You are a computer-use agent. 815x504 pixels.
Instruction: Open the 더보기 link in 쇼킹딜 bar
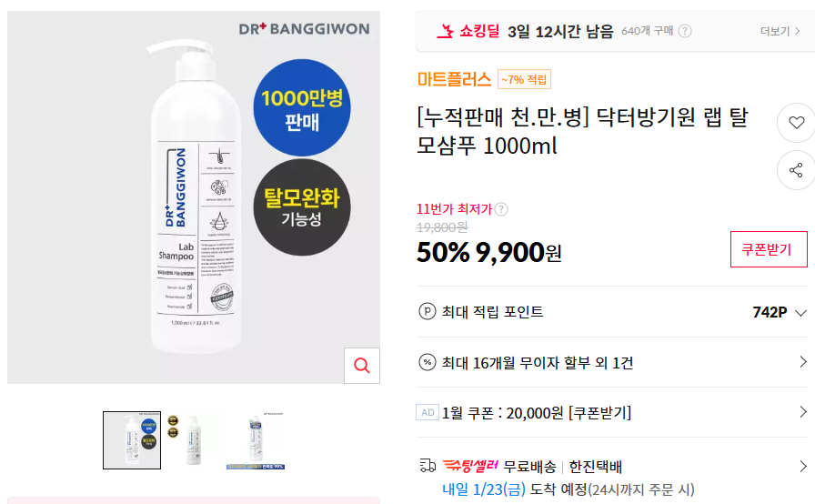pyautogui.click(x=780, y=32)
